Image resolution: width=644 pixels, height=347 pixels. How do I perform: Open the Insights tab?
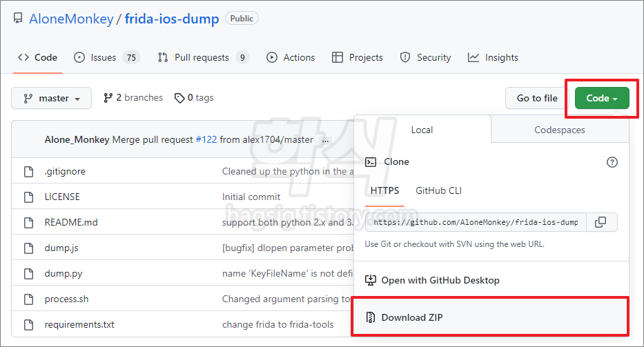coord(493,57)
